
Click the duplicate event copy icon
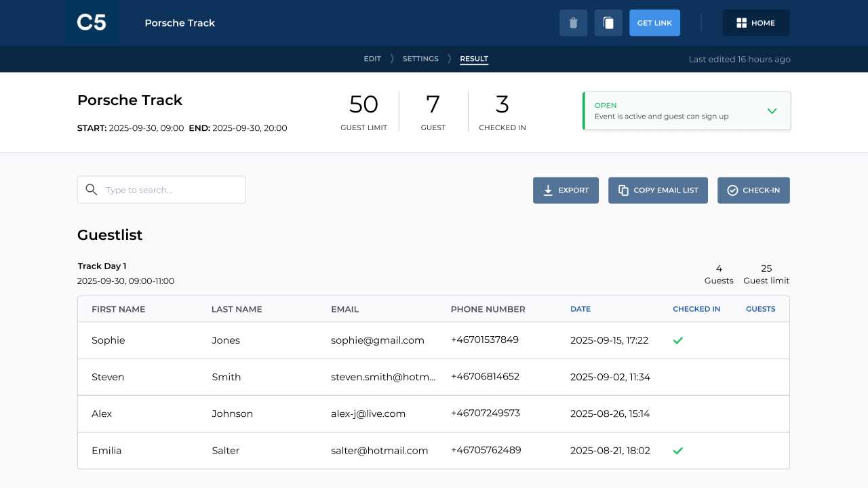pos(608,23)
